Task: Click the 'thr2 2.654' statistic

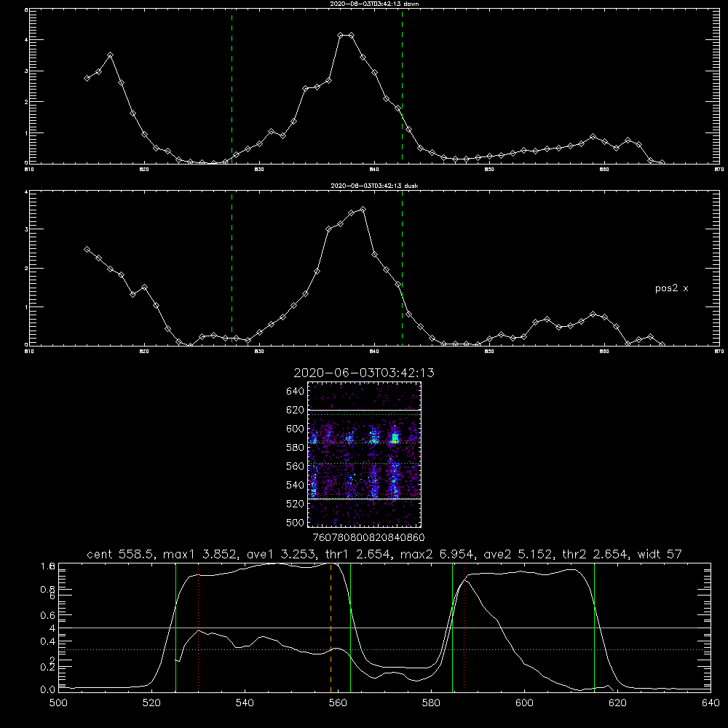Action: 596,554
